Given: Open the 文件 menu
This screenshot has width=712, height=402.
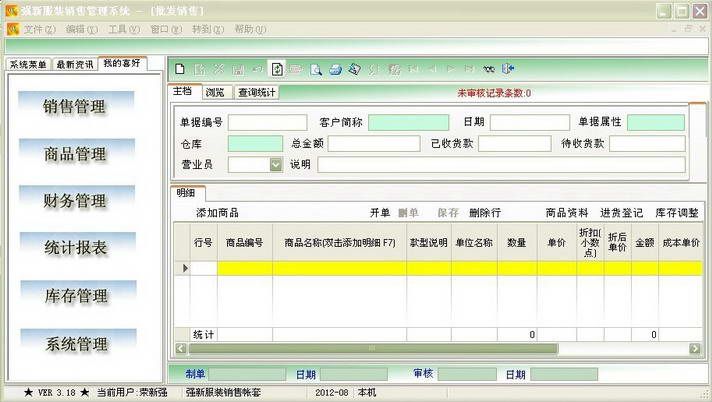Looking at the screenshot, I should click(x=40, y=30).
